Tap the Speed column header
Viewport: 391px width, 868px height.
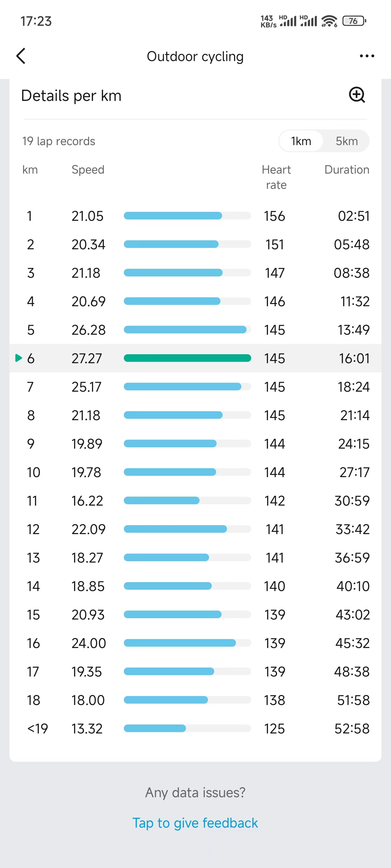point(88,170)
